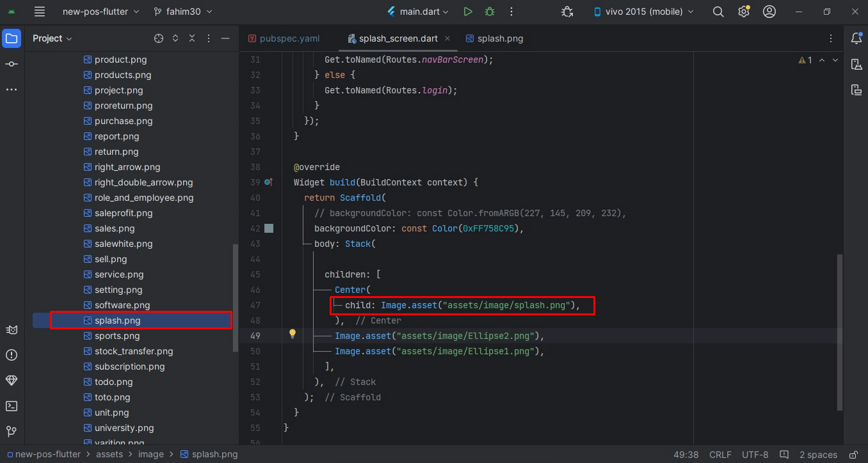Click the lightbulb on line 49

pos(293,334)
